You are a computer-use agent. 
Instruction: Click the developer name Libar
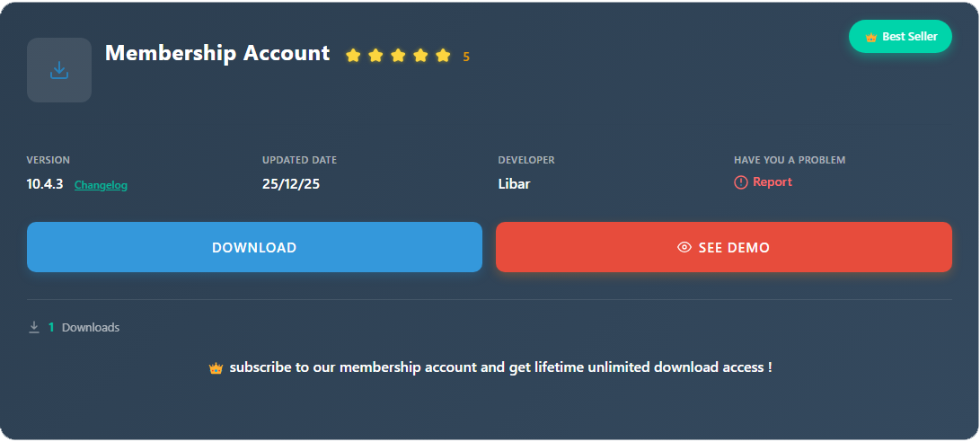(x=515, y=184)
